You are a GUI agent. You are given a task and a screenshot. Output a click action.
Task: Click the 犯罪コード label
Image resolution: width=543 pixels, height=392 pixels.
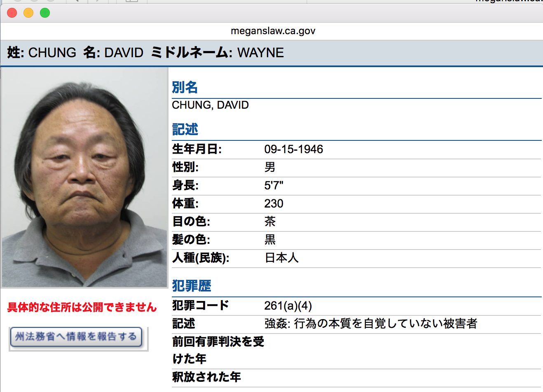point(201,306)
